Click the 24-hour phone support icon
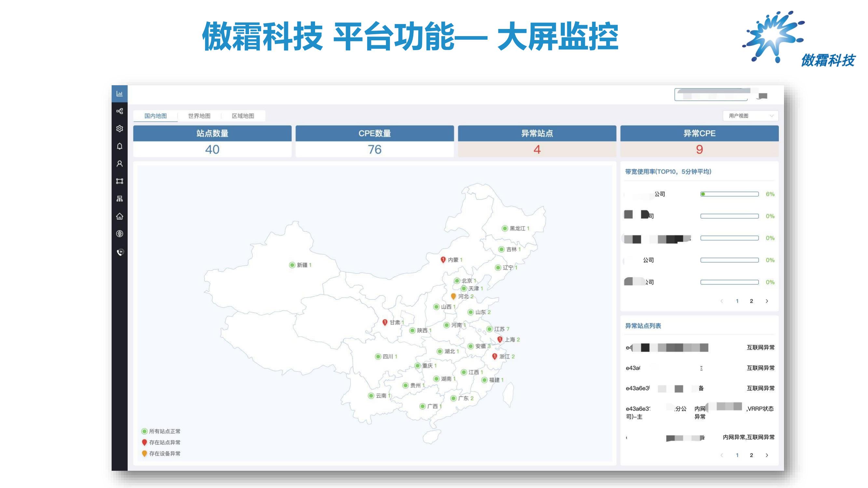868x488 pixels. pos(120,252)
